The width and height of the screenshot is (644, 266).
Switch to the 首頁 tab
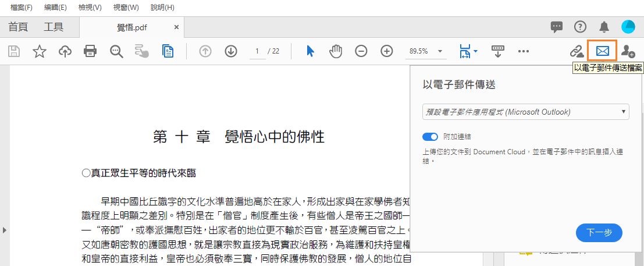click(x=18, y=27)
